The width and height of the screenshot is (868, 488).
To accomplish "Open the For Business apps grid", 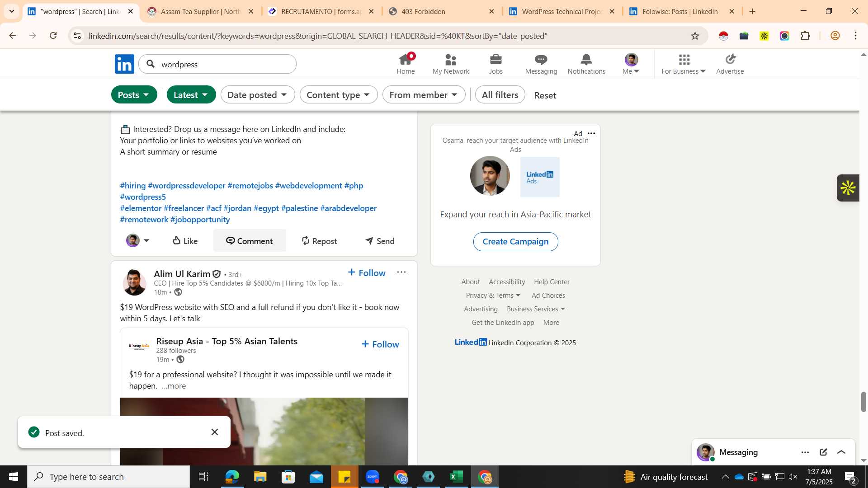I will [684, 64].
